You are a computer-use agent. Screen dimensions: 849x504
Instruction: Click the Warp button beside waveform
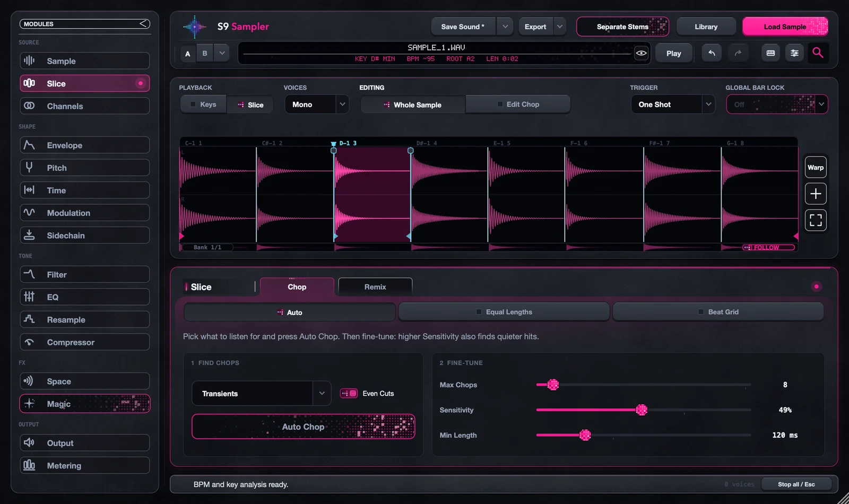coord(816,168)
